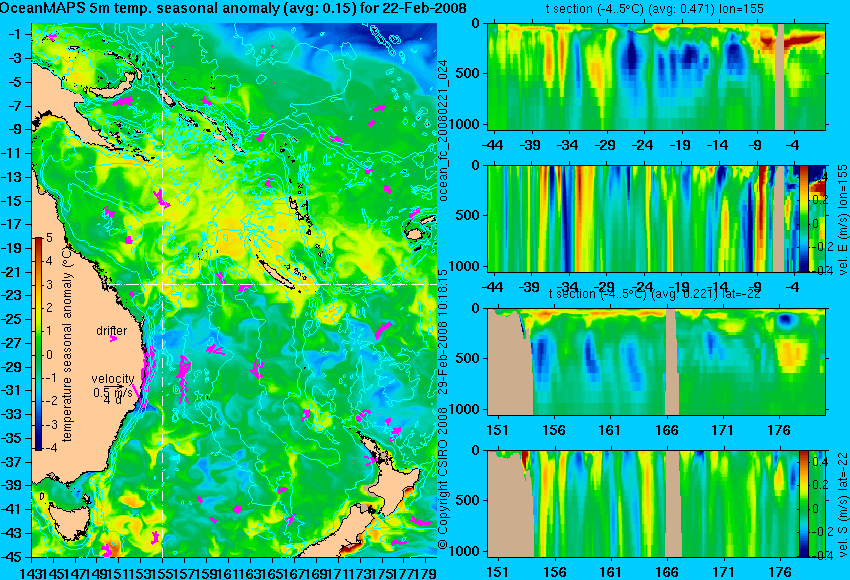Click the OceanMAPS 5m temp. seasonal anomaly title

pyautogui.click(x=233, y=9)
